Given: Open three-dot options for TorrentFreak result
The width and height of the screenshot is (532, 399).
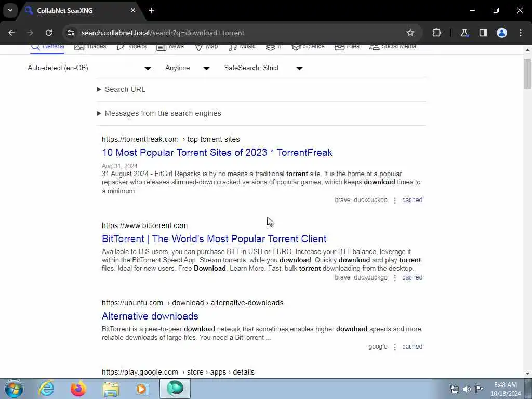Looking at the screenshot, I should coord(395,201).
